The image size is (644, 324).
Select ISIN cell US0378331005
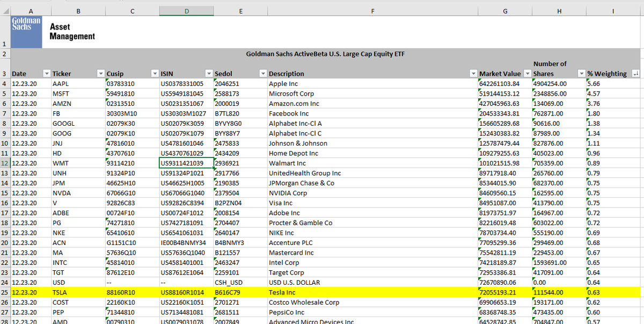pos(186,84)
